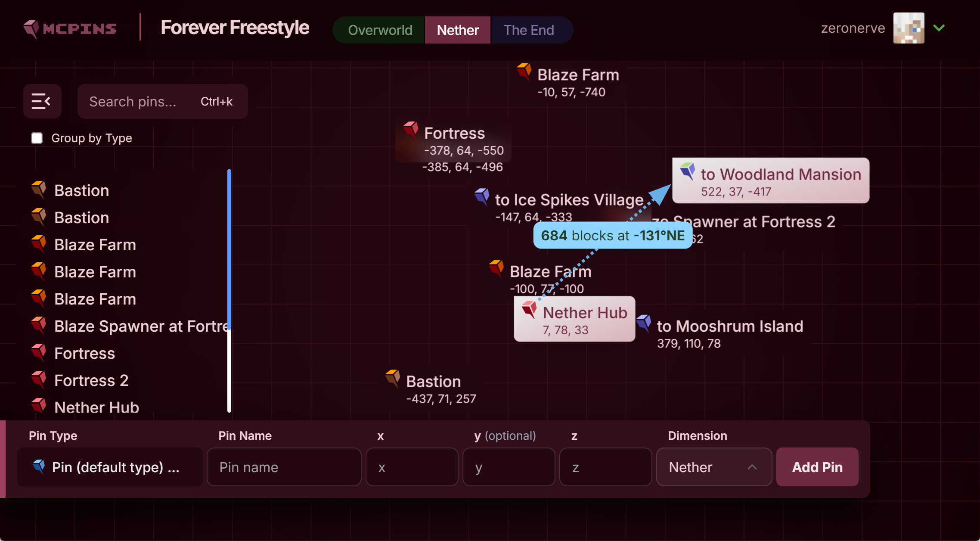Click the to Woodland Mansion pin icon
Viewport: 980px width, 541px height.
(688, 171)
